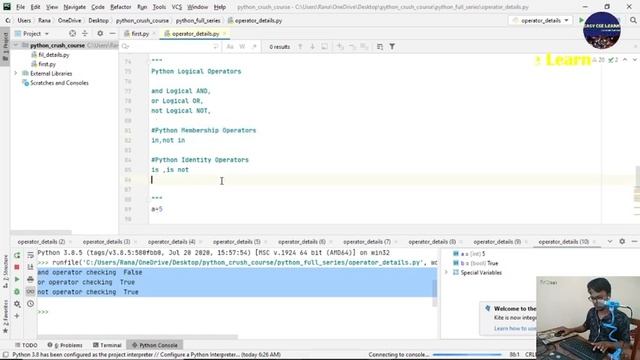The image size is (640, 360).
Task: Click the filter search results funnel icon
Action: tap(392, 47)
